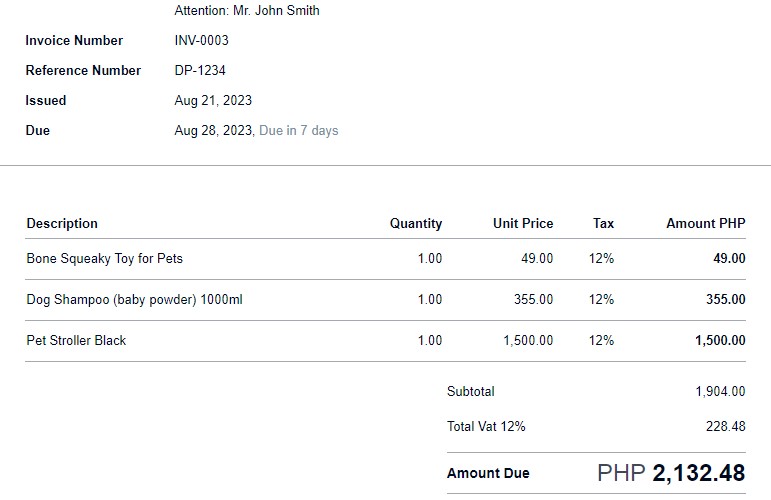Image resolution: width=771 pixels, height=500 pixels.
Task: Click the 'Due in 7 days' text
Action: 298,131
